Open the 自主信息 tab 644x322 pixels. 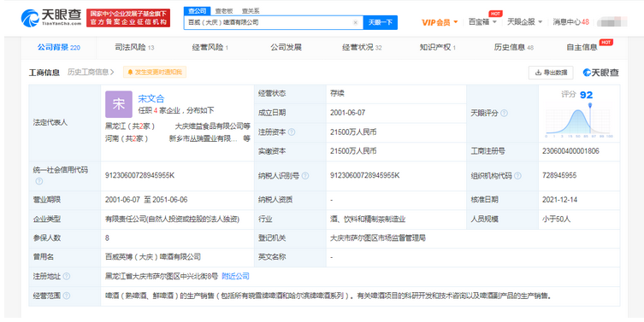(x=582, y=48)
